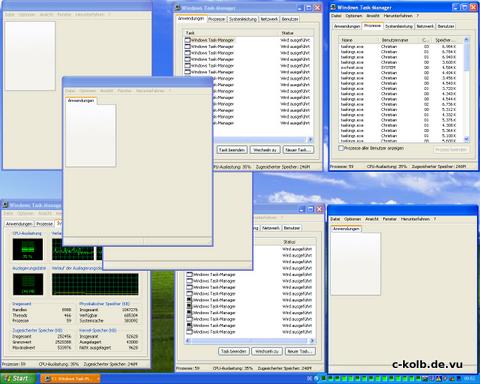Switch to Benutzer tab in bottom-middle Task Manager
This screenshot has height=384, width=480.
coord(292,228)
